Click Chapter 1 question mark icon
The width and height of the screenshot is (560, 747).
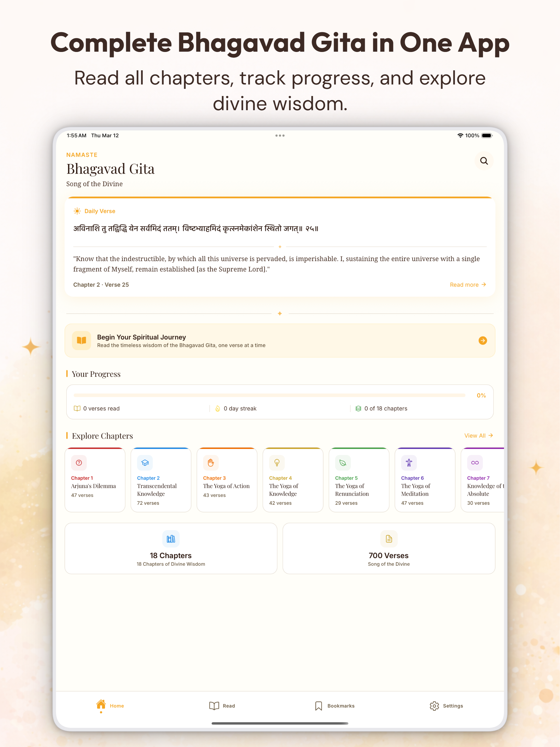click(79, 463)
